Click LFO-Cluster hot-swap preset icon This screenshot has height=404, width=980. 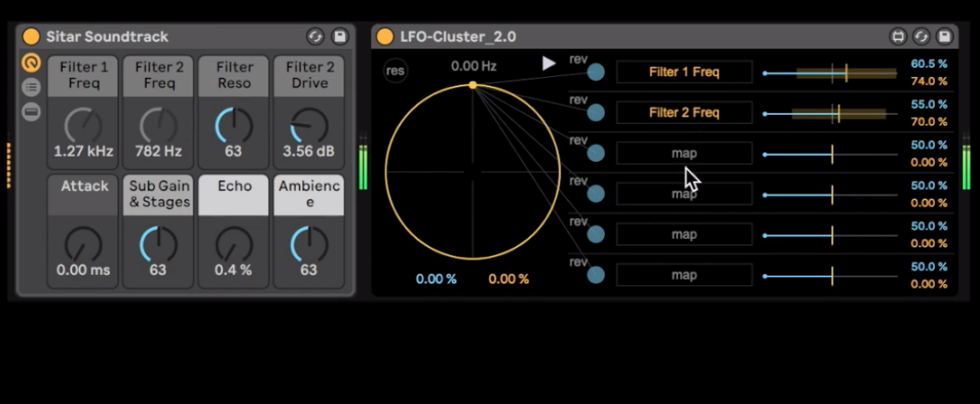click(921, 37)
